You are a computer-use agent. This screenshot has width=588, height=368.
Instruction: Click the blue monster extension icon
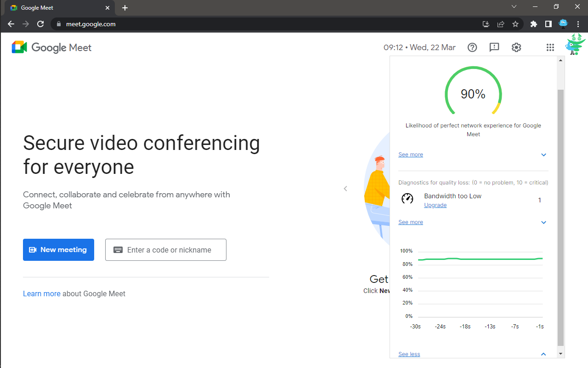coord(563,23)
